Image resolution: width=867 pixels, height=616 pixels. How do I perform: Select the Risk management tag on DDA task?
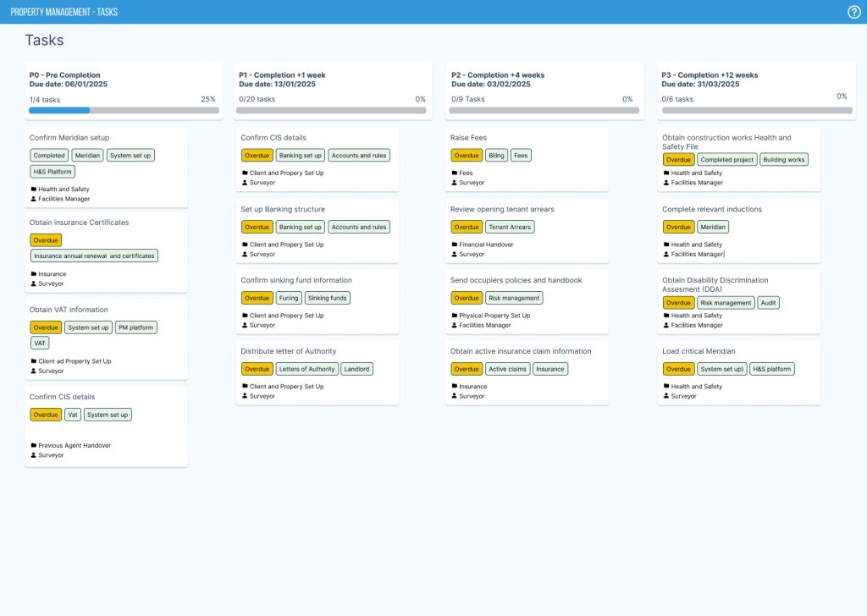[x=726, y=303]
